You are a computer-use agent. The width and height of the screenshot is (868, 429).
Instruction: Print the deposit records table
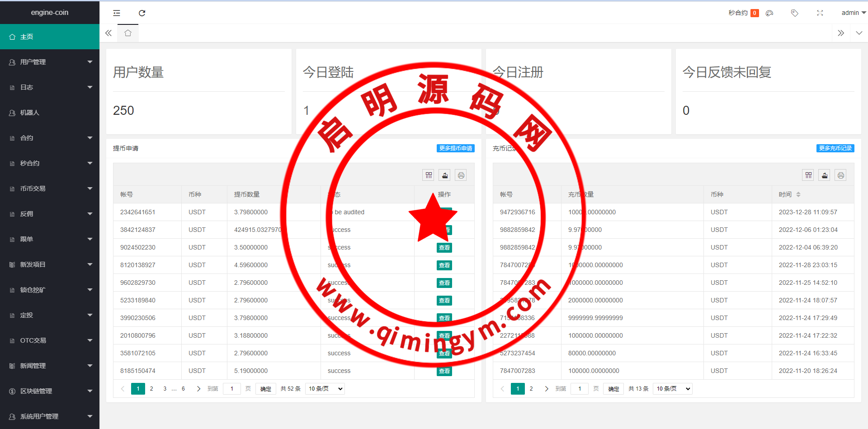point(840,175)
